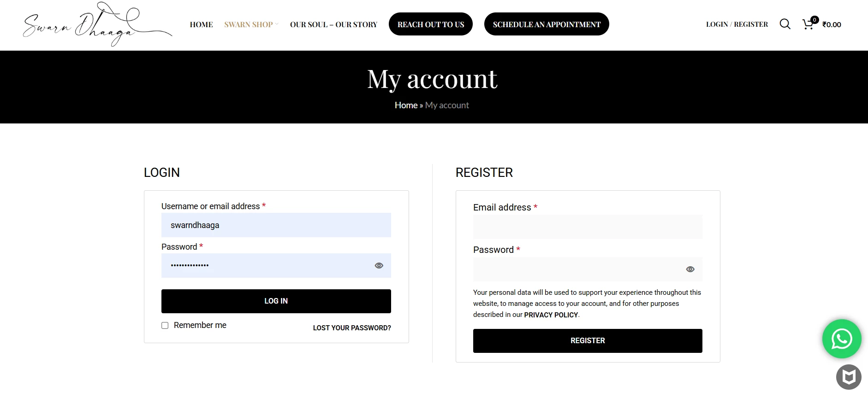Open the Home menu item
Image resolution: width=868 pixels, height=398 pixels.
[x=201, y=24]
